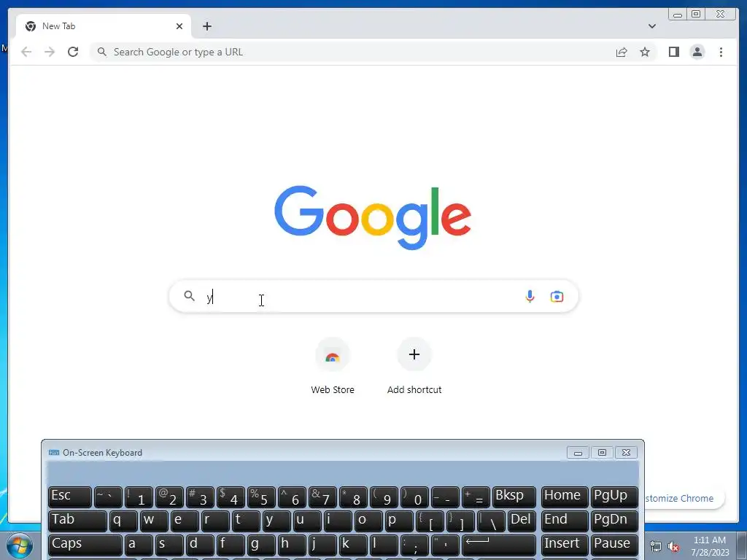Click the On-Screen Keyboard title bar icon
747x560 pixels.
click(x=54, y=452)
